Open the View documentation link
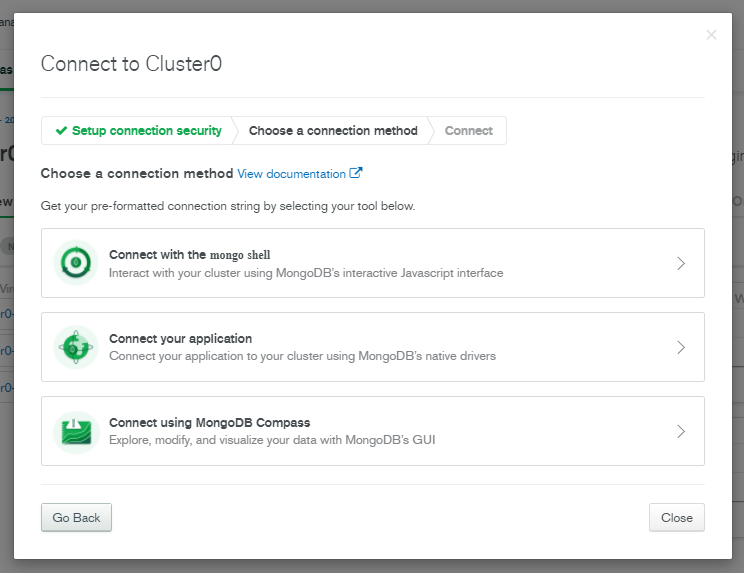The height and width of the screenshot is (573, 744). coord(291,174)
